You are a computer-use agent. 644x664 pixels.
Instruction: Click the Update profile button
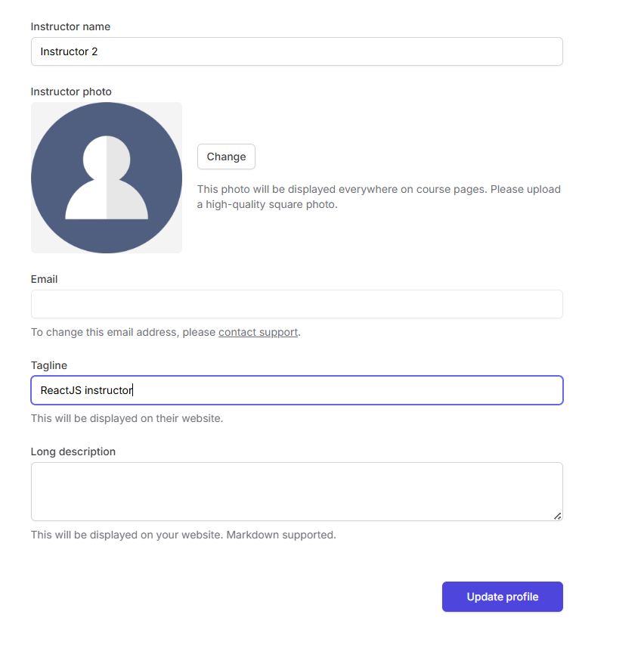(502, 597)
